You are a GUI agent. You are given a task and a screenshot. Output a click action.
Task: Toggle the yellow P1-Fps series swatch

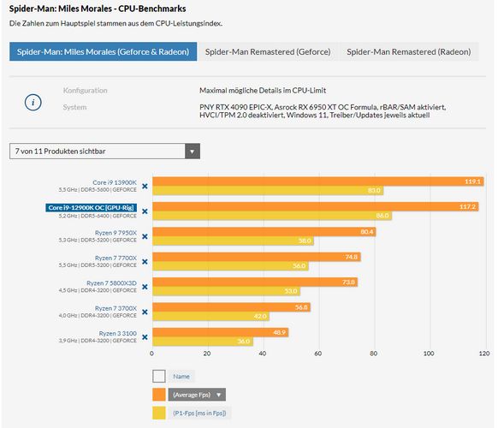click(159, 413)
